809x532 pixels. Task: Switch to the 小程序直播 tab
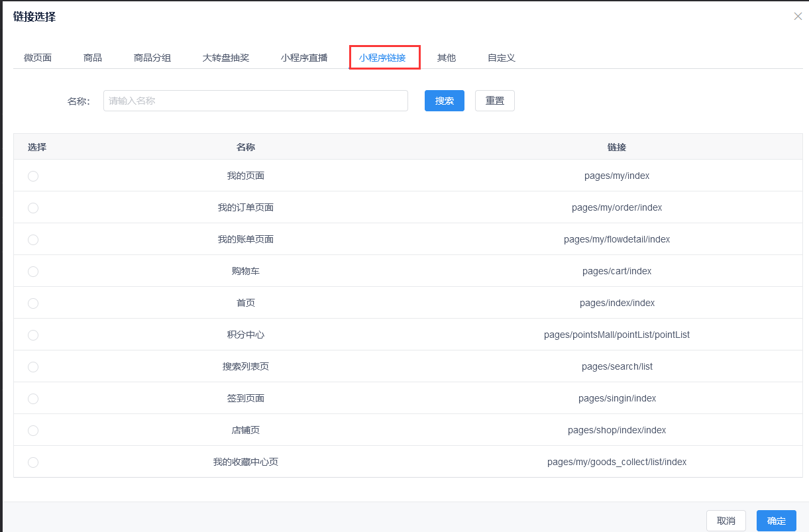[304, 58]
